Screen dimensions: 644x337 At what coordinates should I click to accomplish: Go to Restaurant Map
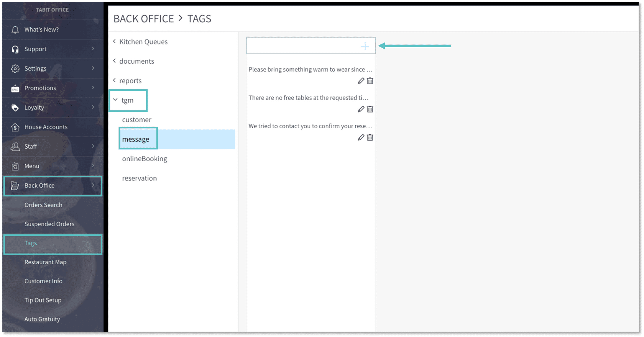pos(45,262)
